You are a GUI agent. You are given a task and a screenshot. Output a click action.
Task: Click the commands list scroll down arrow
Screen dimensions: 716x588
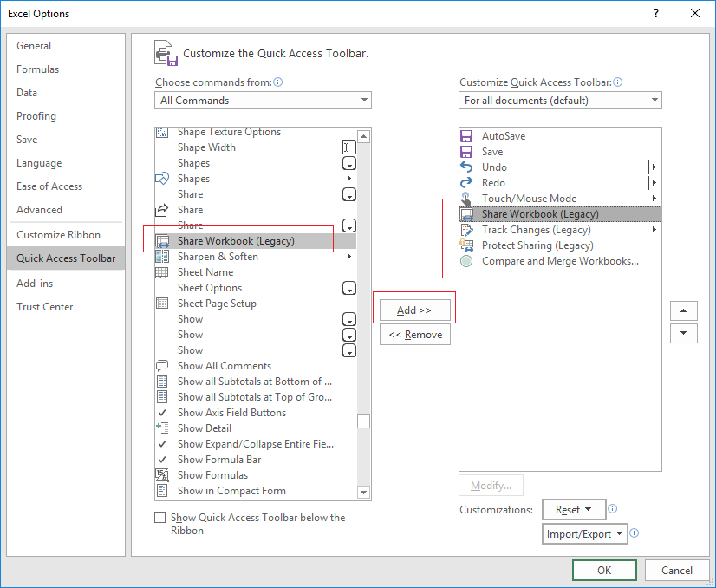point(363,492)
